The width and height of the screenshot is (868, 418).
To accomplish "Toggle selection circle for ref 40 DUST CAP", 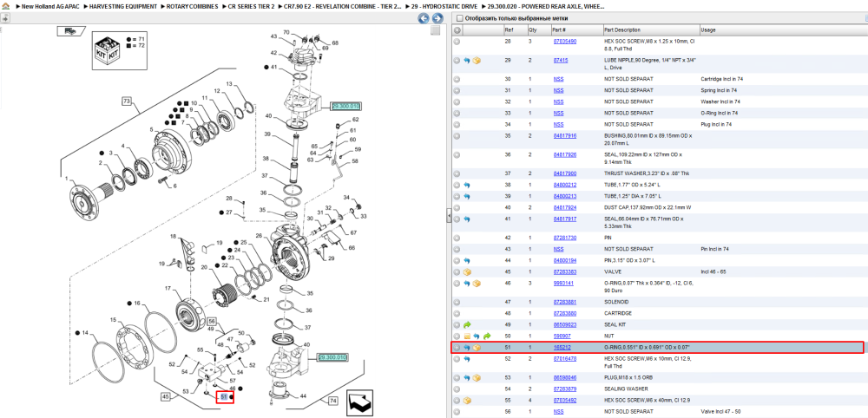I will click(457, 208).
